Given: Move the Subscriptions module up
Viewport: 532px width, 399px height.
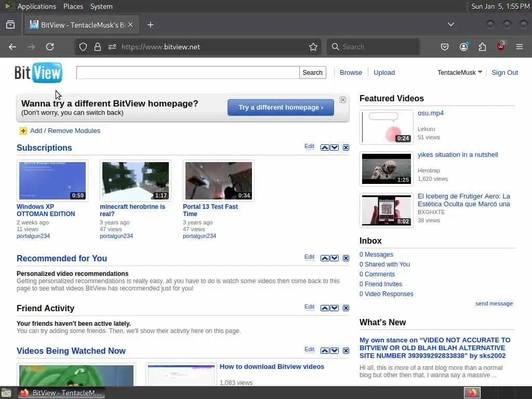Looking at the screenshot, I should coord(325,148).
